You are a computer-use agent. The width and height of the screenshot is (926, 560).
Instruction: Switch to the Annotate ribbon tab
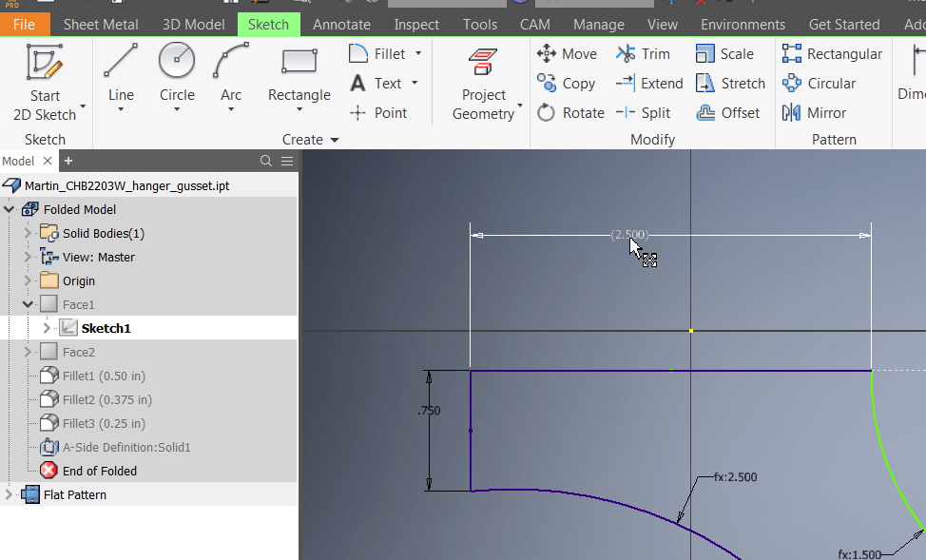pyautogui.click(x=340, y=24)
